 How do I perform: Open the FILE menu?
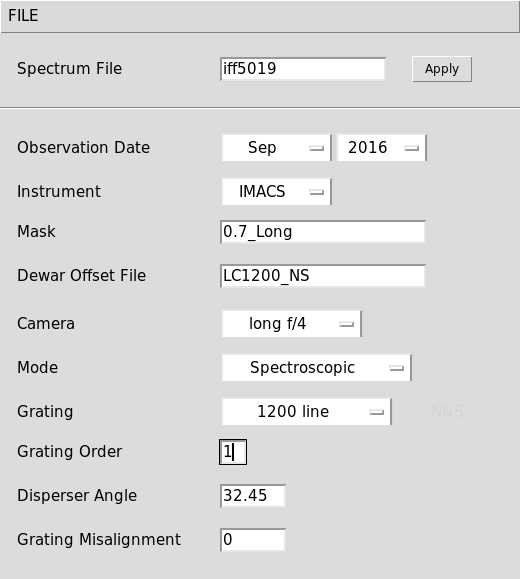[x=23, y=16]
